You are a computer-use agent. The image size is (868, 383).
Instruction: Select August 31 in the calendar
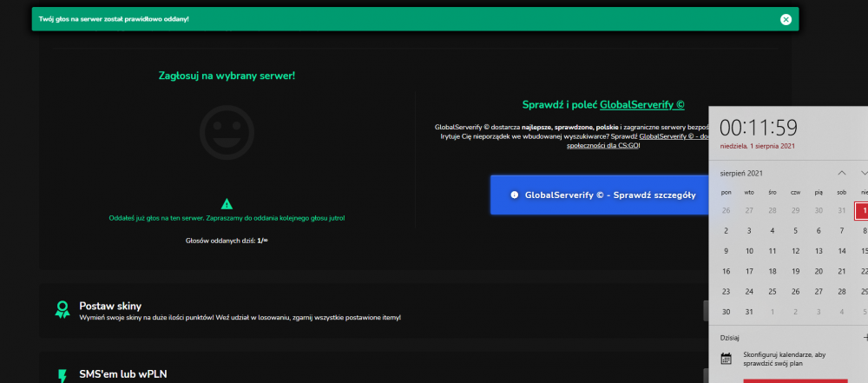pos(749,312)
